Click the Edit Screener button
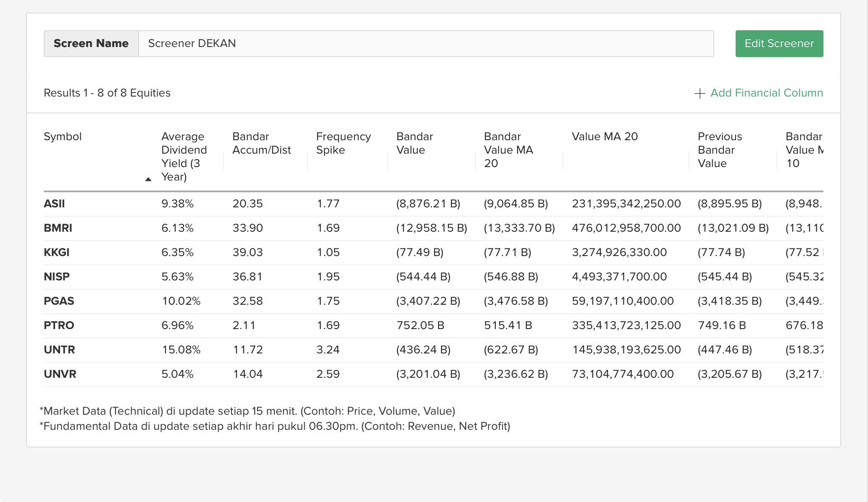 [779, 44]
